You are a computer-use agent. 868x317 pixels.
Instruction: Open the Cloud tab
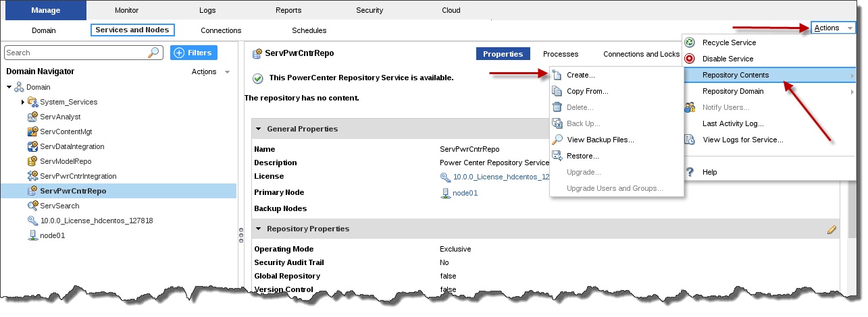click(x=451, y=10)
